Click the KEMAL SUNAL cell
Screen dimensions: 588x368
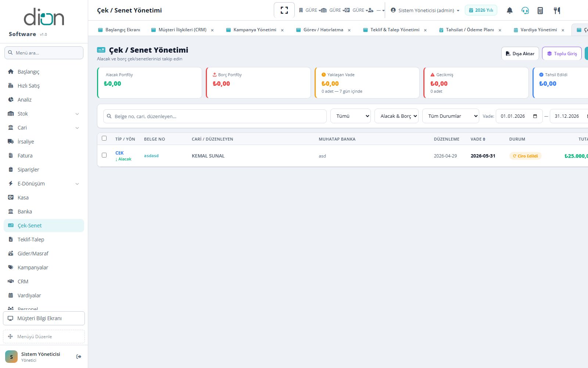coord(208,156)
